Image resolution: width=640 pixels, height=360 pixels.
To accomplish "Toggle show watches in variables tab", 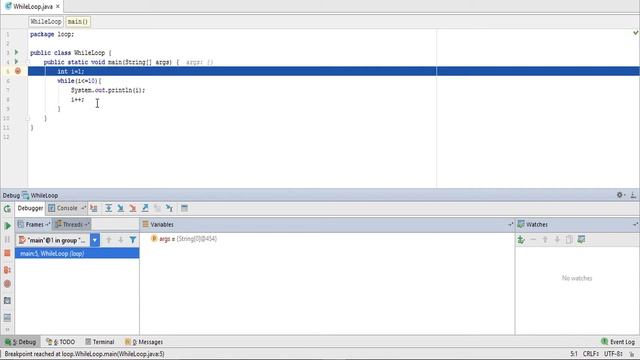I will (x=581, y=240).
